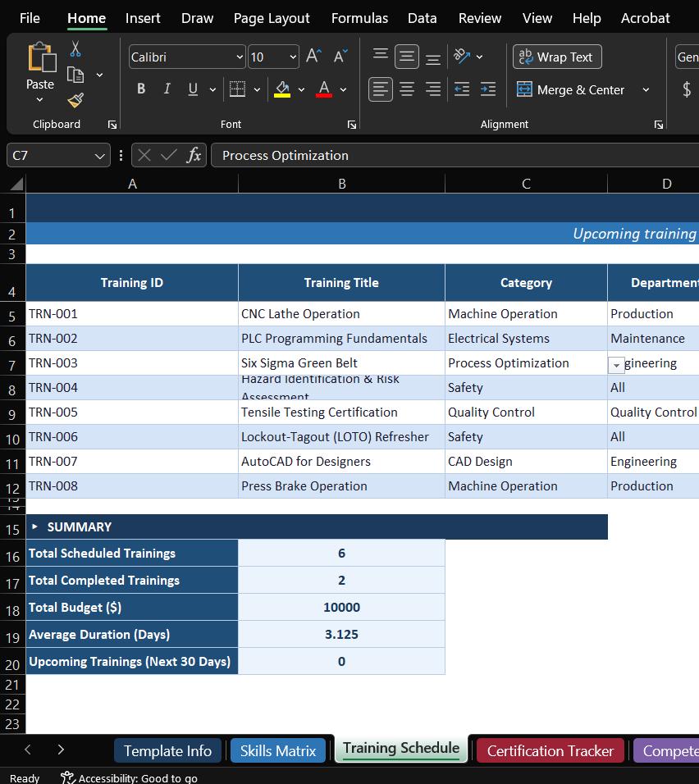Open Alignment settings dialog launcher
Screen dimensions: 699x784
click(659, 125)
